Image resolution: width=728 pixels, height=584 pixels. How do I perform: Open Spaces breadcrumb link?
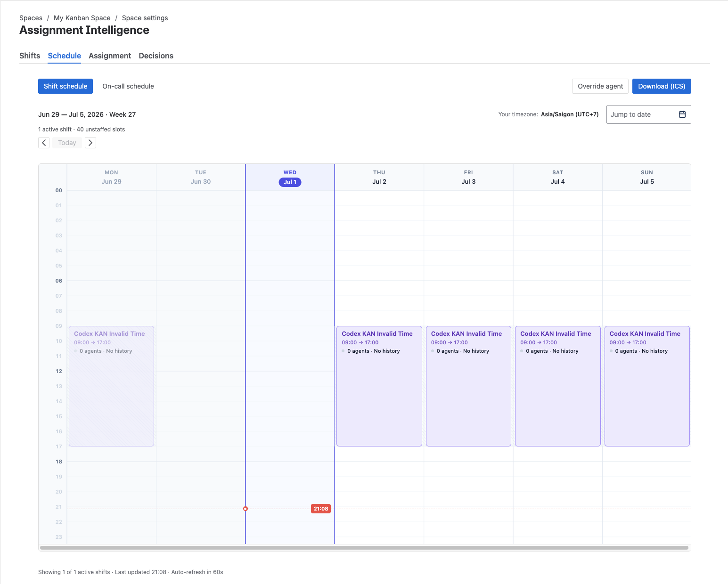tap(31, 18)
